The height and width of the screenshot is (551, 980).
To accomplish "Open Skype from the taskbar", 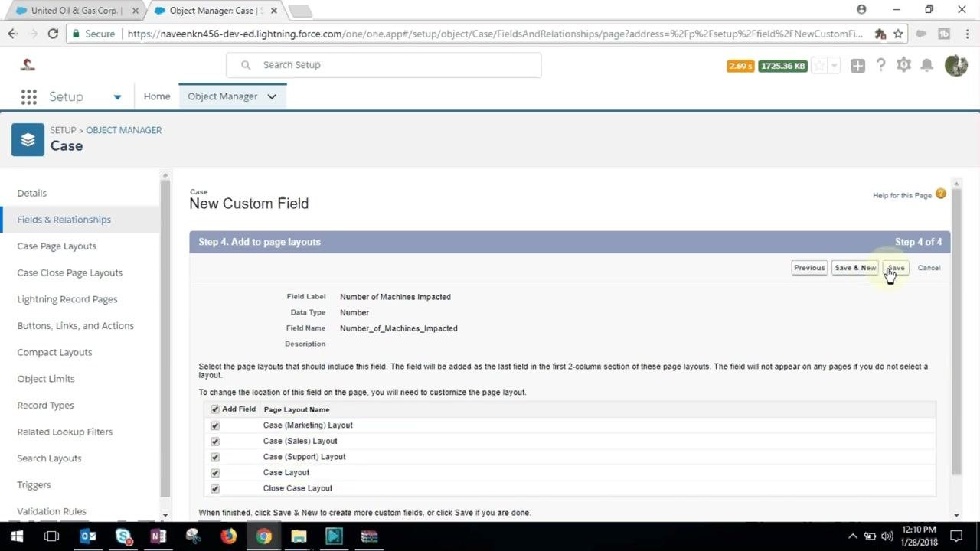I will 123,536.
